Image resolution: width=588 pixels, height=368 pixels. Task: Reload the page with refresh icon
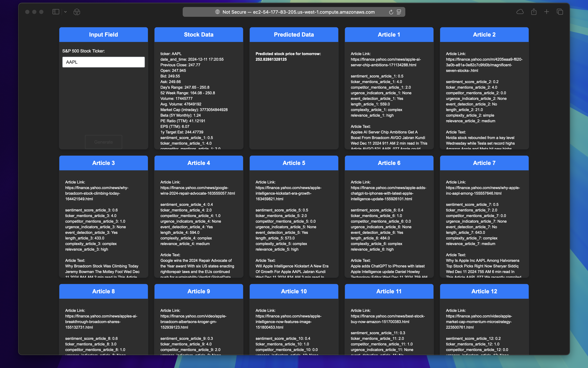click(x=391, y=12)
